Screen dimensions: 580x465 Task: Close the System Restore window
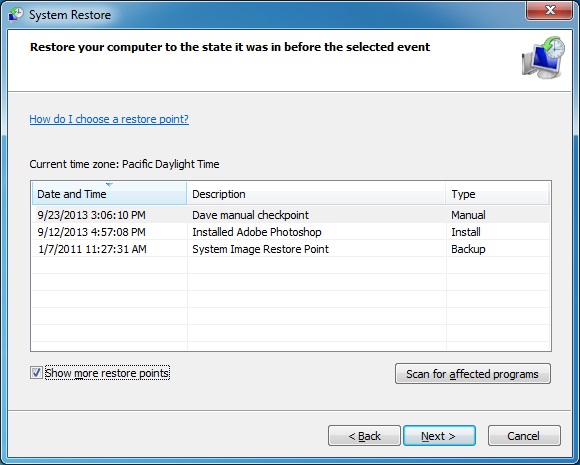point(550,10)
